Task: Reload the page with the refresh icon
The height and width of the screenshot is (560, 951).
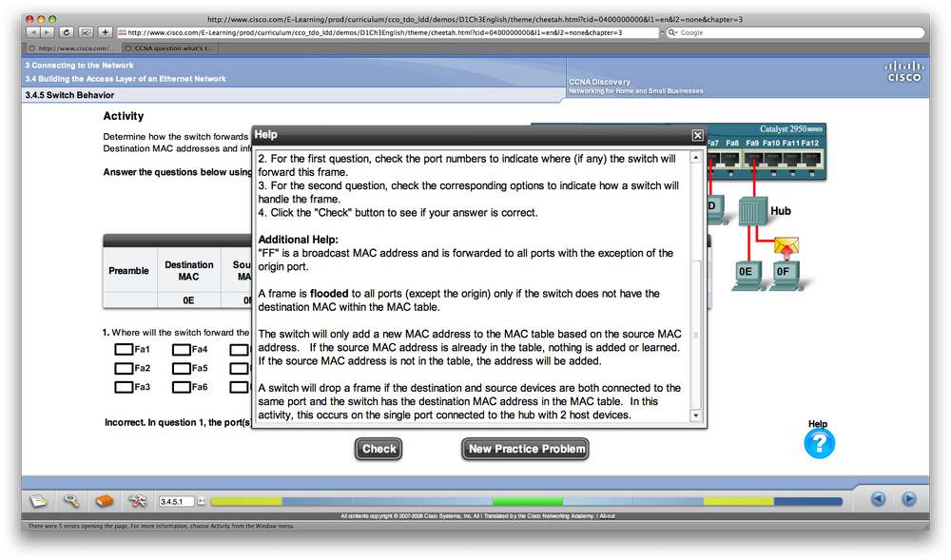Action: (x=67, y=32)
